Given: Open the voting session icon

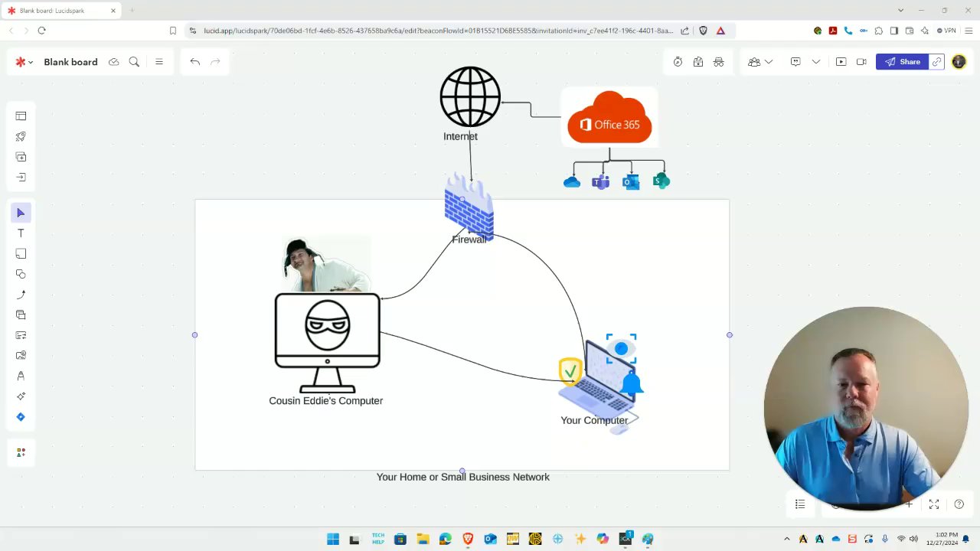Looking at the screenshot, I should (x=698, y=62).
